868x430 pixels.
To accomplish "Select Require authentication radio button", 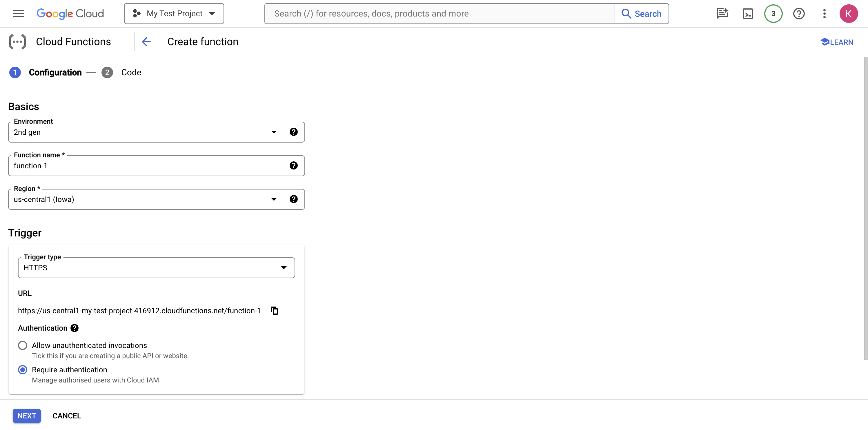I will coord(22,370).
